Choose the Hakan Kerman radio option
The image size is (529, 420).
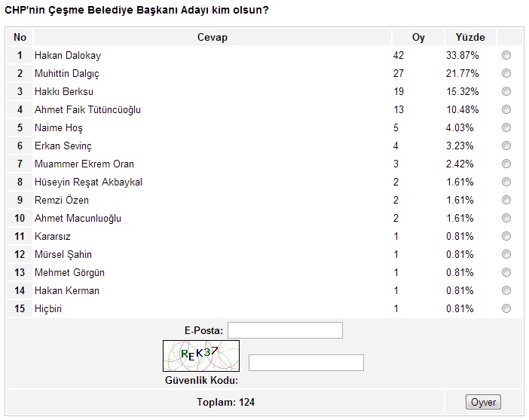tap(506, 291)
